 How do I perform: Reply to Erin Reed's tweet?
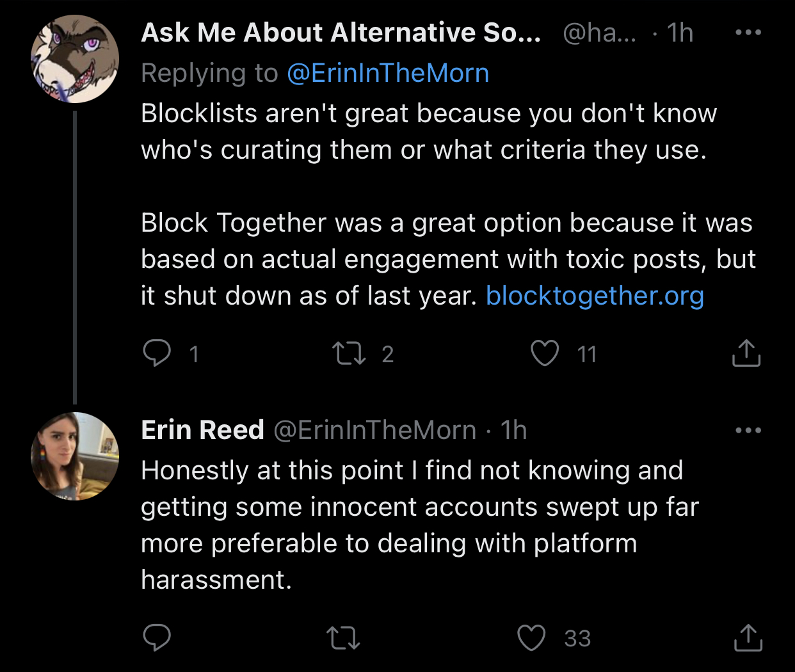point(157,637)
